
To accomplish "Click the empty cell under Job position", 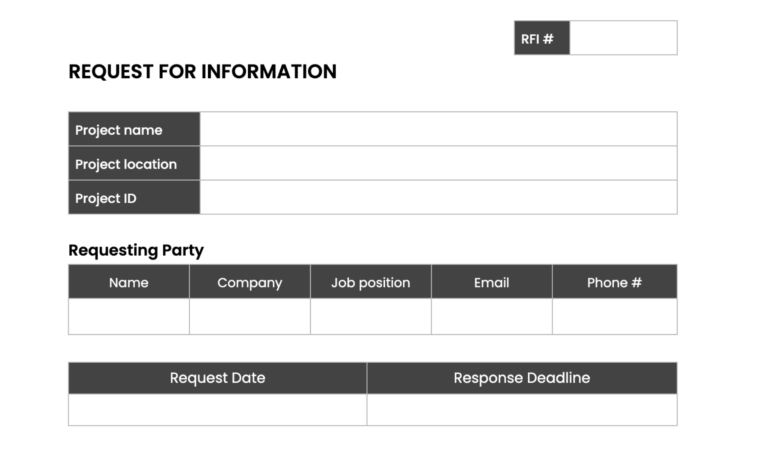I will click(371, 316).
